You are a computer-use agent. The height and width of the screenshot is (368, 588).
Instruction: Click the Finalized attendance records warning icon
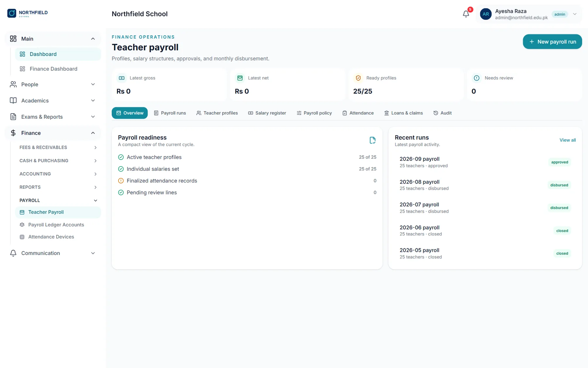pyautogui.click(x=121, y=181)
